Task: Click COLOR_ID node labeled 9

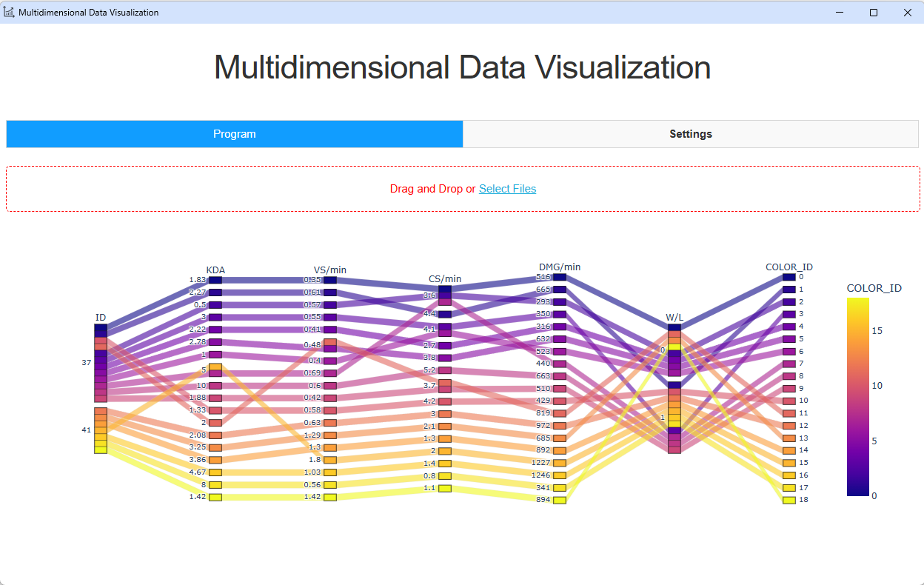Action: tap(789, 388)
